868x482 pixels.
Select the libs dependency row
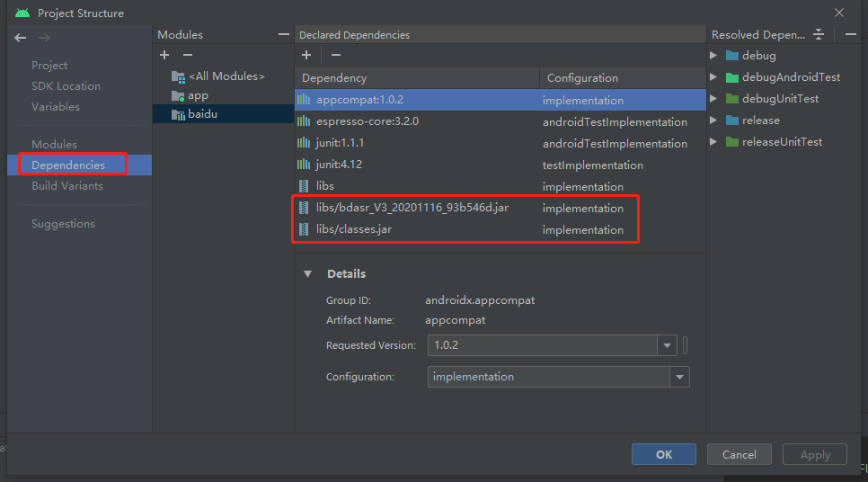(x=500, y=186)
